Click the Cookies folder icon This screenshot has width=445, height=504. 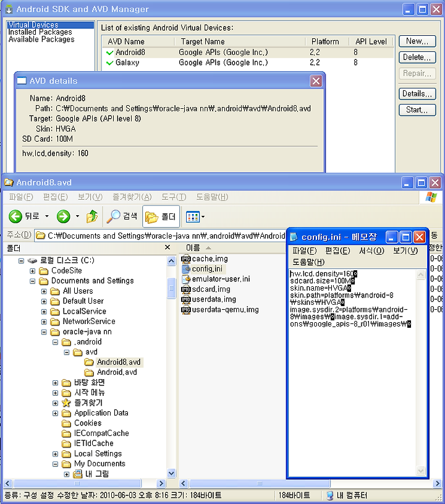(66, 424)
